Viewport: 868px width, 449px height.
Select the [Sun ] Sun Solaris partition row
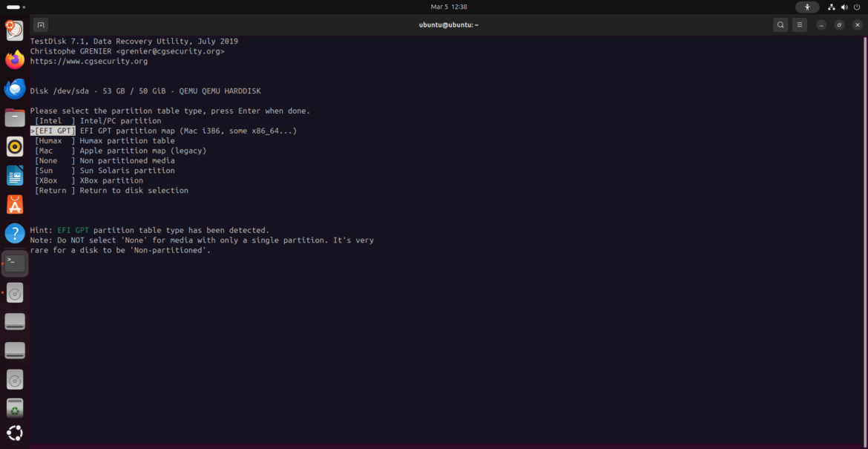point(105,171)
